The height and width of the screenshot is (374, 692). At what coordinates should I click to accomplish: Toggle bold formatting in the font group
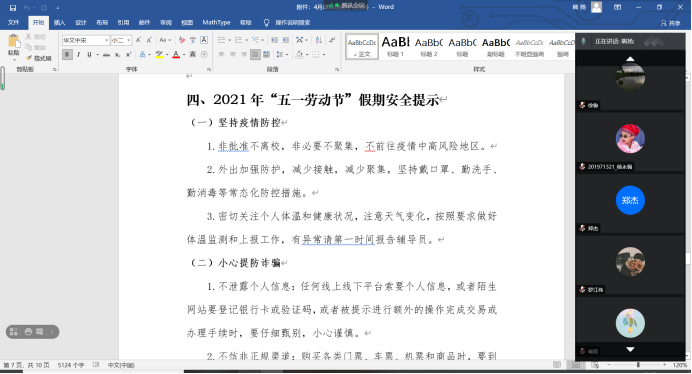[67, 55]
